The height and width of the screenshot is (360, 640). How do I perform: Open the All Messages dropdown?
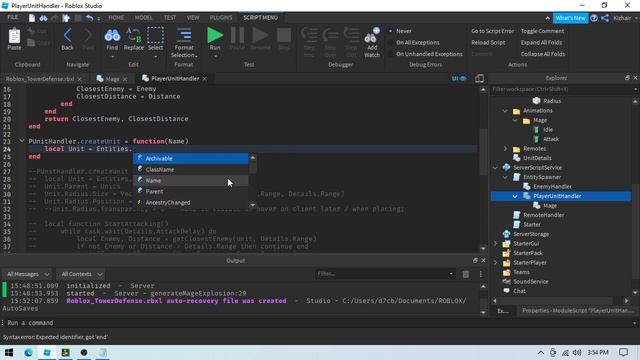click(x=27, y=274)
